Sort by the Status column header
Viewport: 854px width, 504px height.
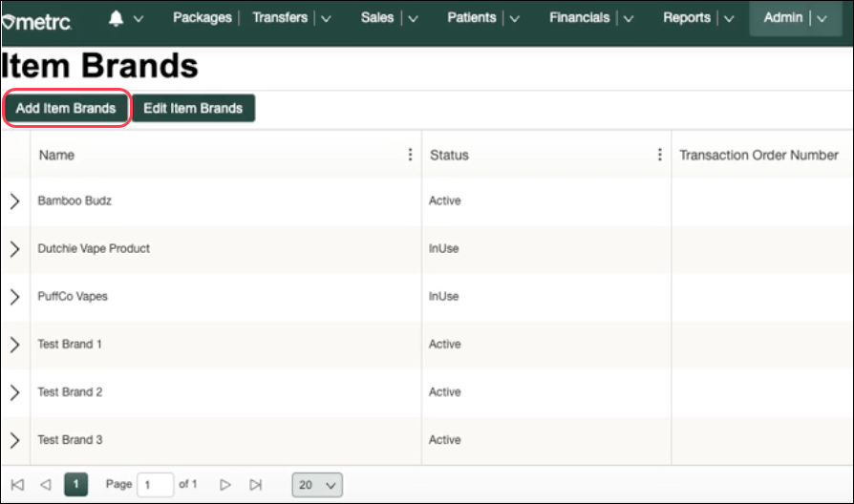pyautogui.click(x=449, y=156)
